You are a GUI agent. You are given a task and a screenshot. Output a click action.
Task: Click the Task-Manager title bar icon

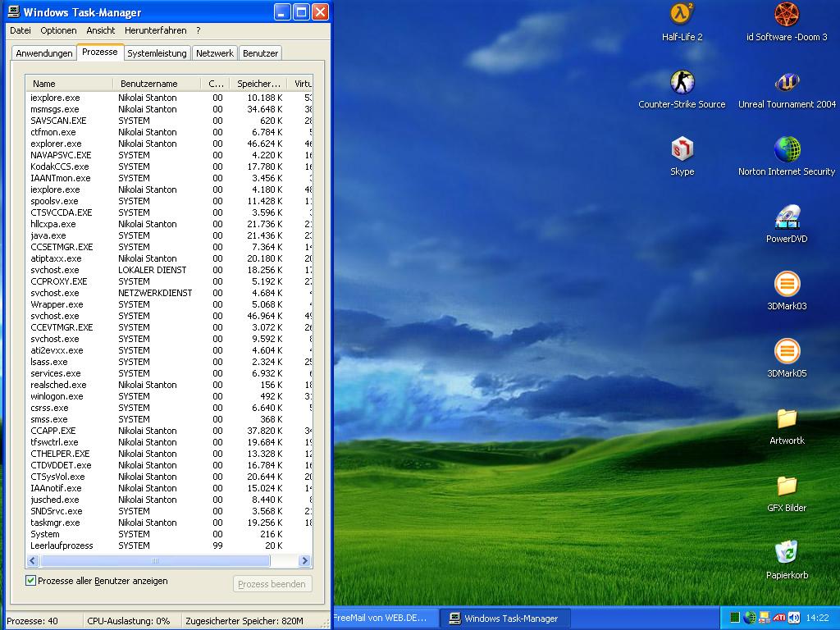pyautogui.click(x=13, y=11)
